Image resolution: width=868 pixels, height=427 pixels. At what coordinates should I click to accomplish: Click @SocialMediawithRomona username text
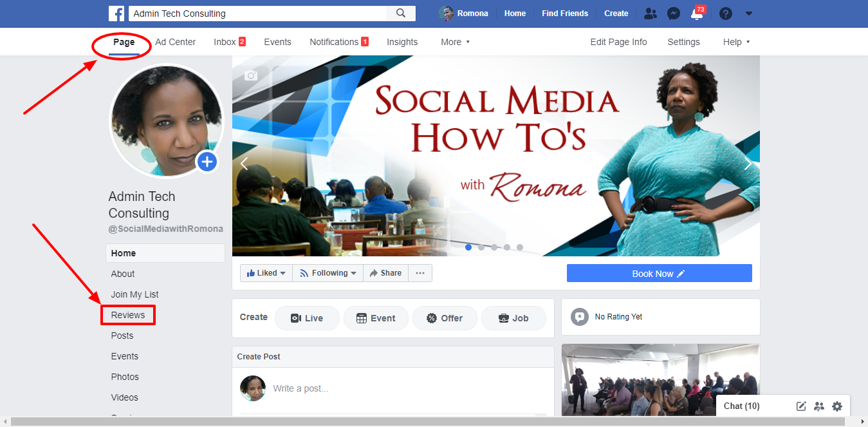coord(166,229)
